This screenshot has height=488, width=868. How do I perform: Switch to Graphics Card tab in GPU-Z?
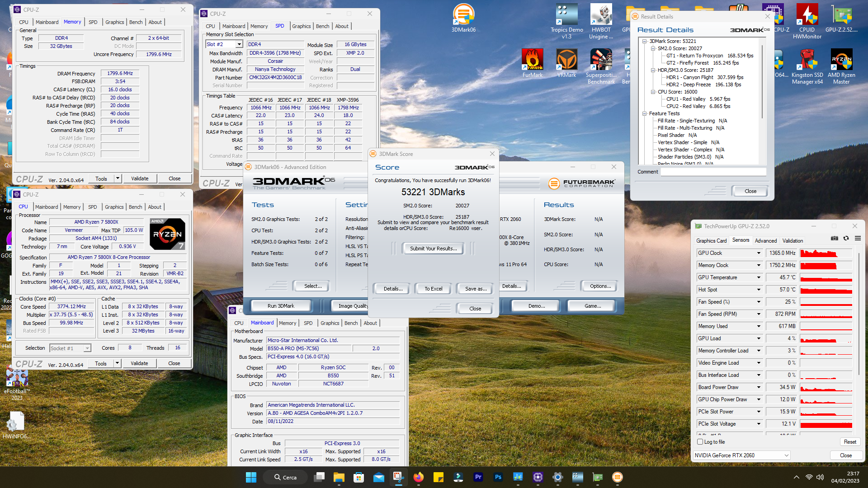click(x=711, y=241)
